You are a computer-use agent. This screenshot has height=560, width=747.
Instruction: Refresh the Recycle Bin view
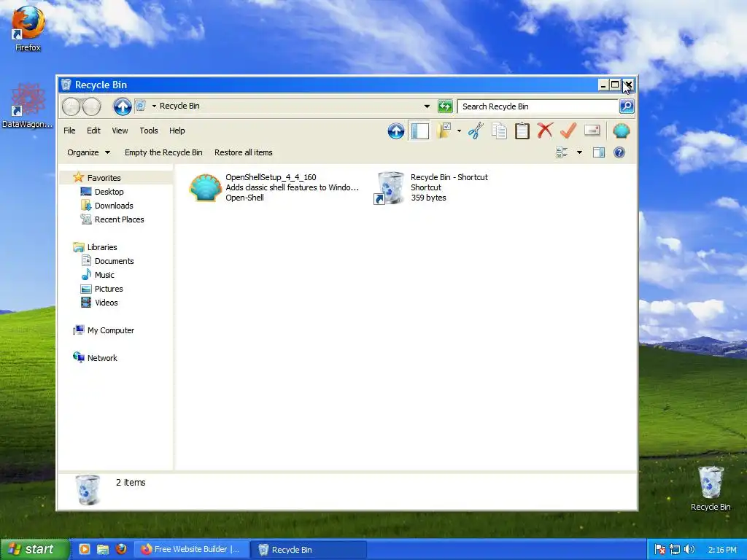pos(445,106)
